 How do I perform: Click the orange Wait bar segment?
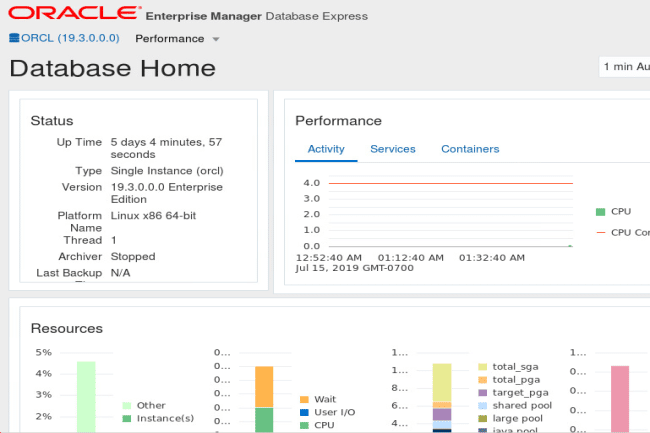[x=264, y=387]
